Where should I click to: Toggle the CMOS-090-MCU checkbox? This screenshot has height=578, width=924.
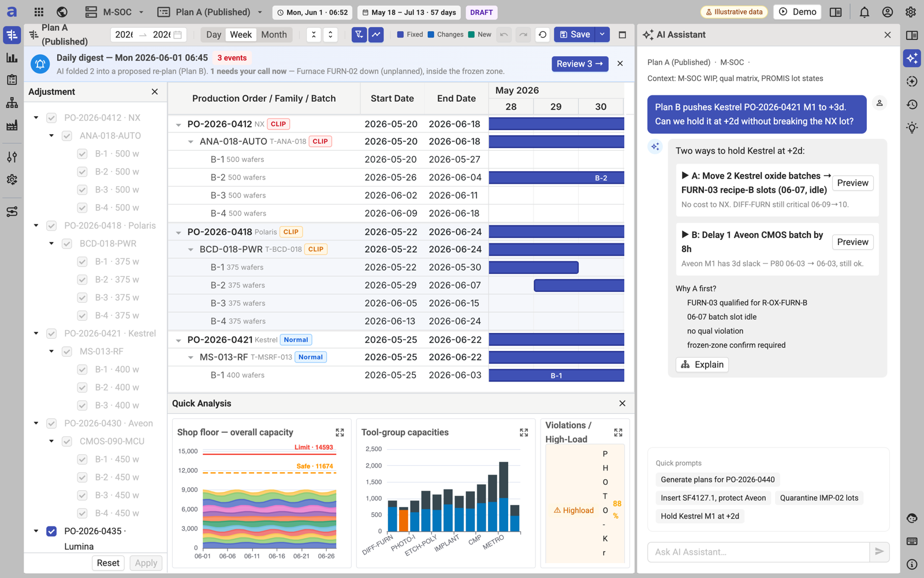point(67,442)
